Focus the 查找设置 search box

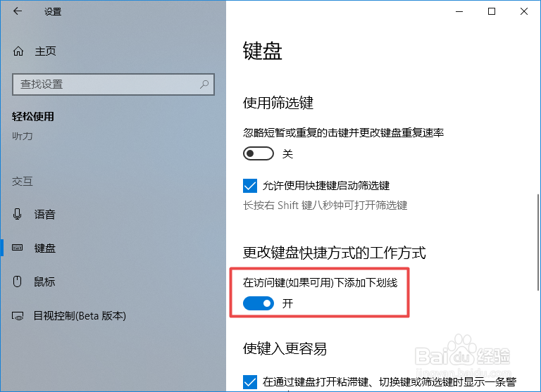click(x=113, y=84)
